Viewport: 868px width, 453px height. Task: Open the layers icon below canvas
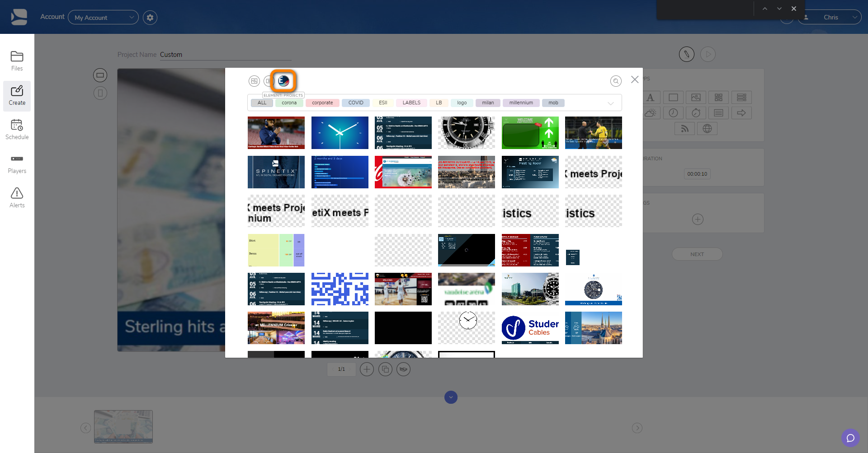[x=404, y=369]
